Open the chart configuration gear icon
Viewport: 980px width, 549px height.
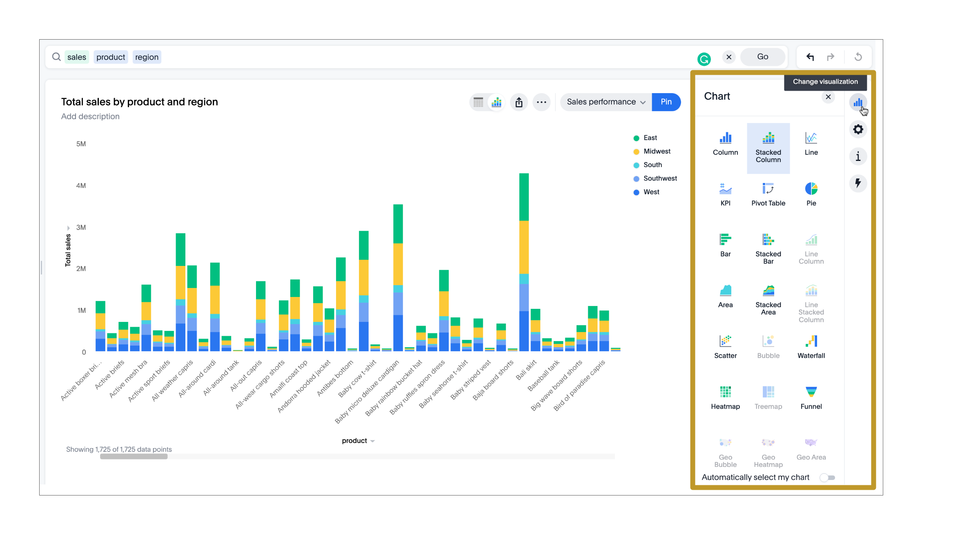[858, 129]
